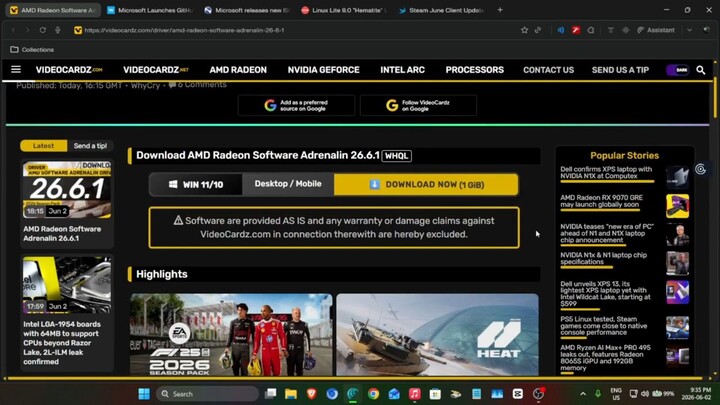This screenshot has width=720, height=405.
Task: Open the Collections folder in the bookmarks bar
Action: click(x=32, y=49)
